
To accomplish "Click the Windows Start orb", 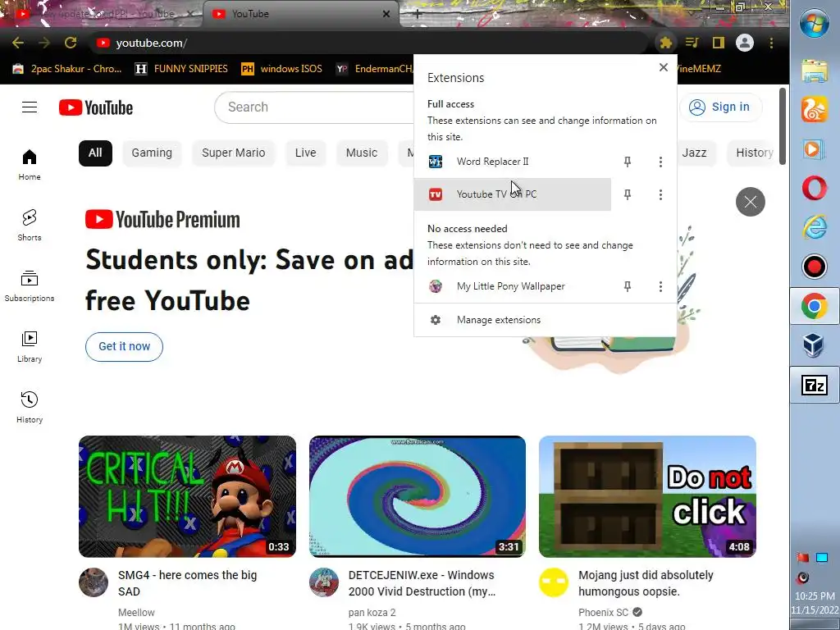I will tap(815, 24).
